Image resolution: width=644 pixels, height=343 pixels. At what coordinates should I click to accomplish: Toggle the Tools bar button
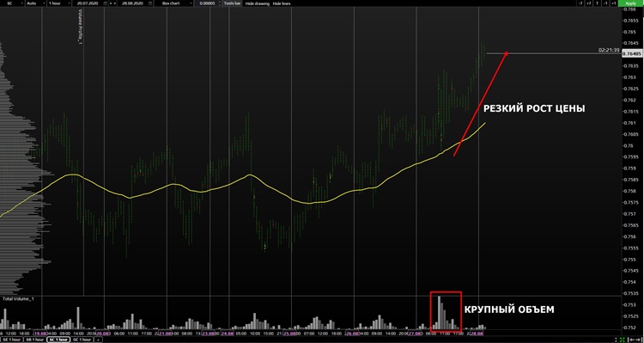click(233, 3)
